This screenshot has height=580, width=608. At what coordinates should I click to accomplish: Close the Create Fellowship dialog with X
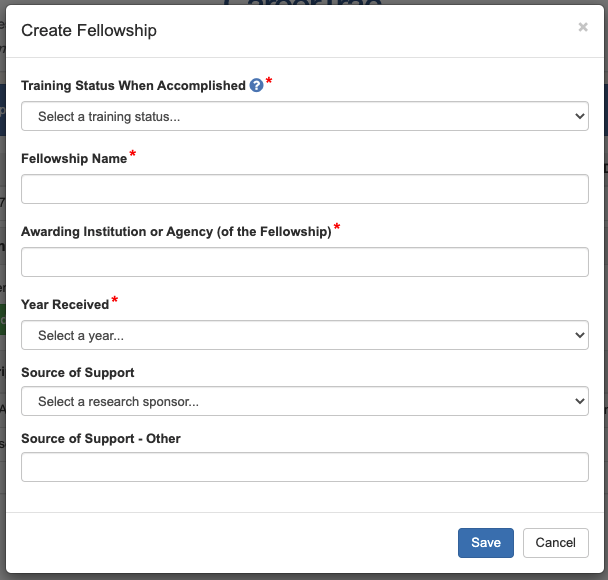click(x=583, y=28)
